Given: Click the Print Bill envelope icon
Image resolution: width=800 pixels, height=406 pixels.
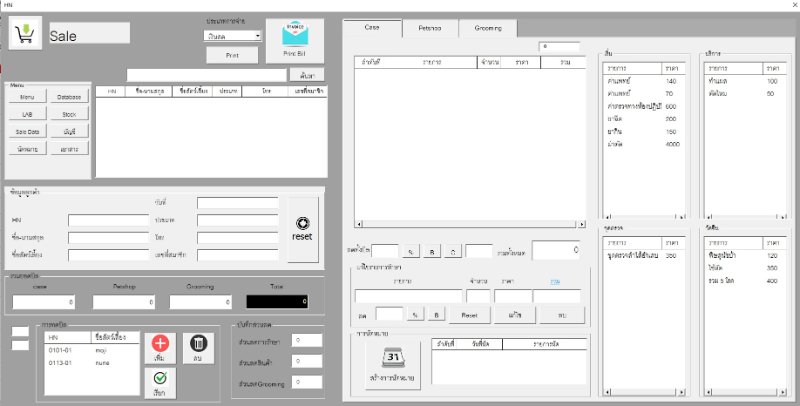Looking at the screenshot, I should coord(294,37).
